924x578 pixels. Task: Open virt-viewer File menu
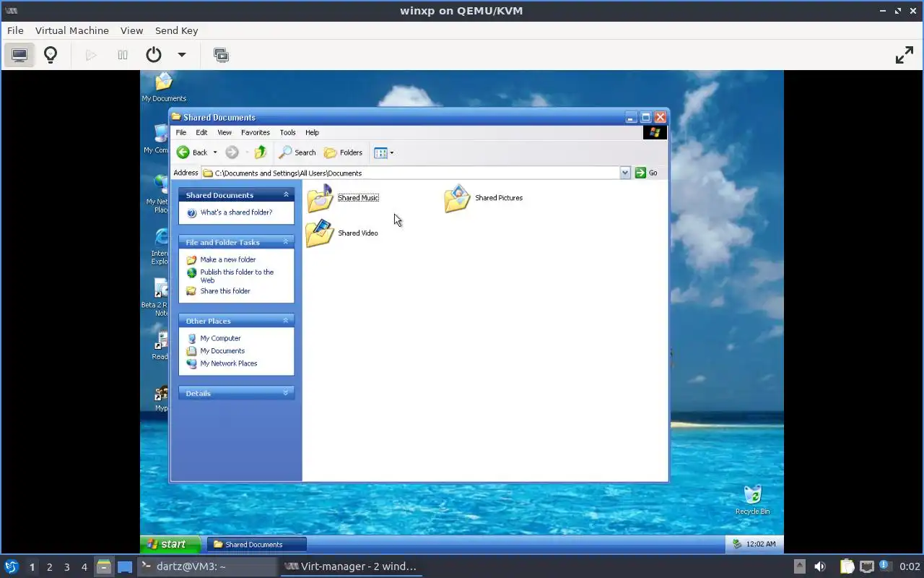(x=15, y=30)
